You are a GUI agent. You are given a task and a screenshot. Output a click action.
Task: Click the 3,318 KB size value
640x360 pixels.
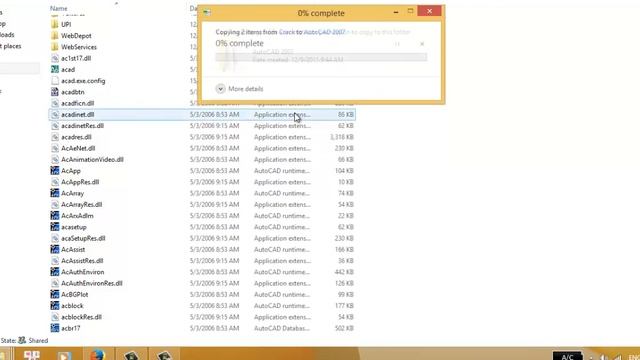[x=342, y=137]
